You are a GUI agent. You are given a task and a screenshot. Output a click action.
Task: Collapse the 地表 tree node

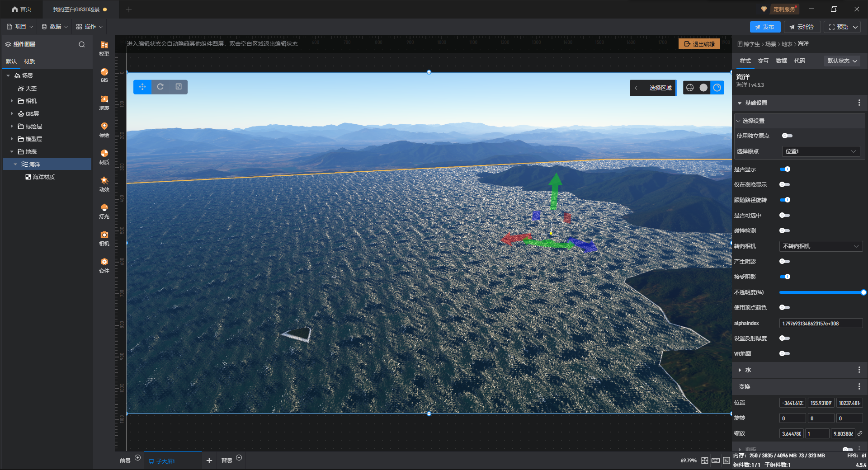point(12,151)
